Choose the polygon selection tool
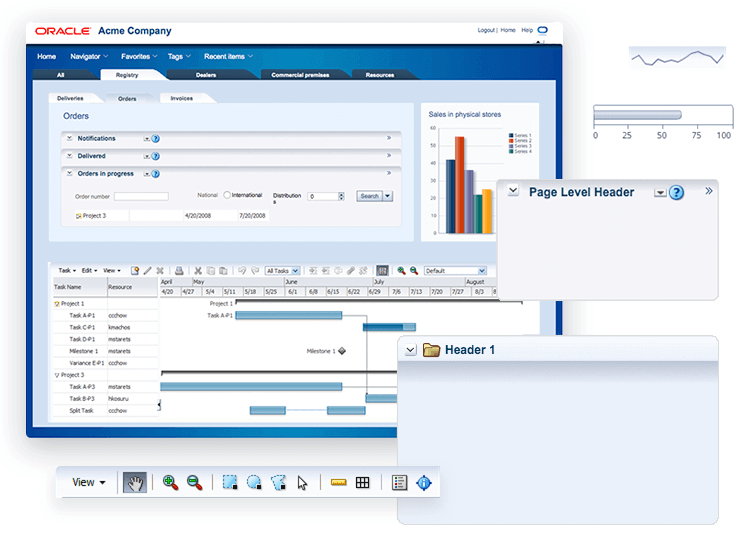Viewport: 750px width, 550px height. point(278,483)
